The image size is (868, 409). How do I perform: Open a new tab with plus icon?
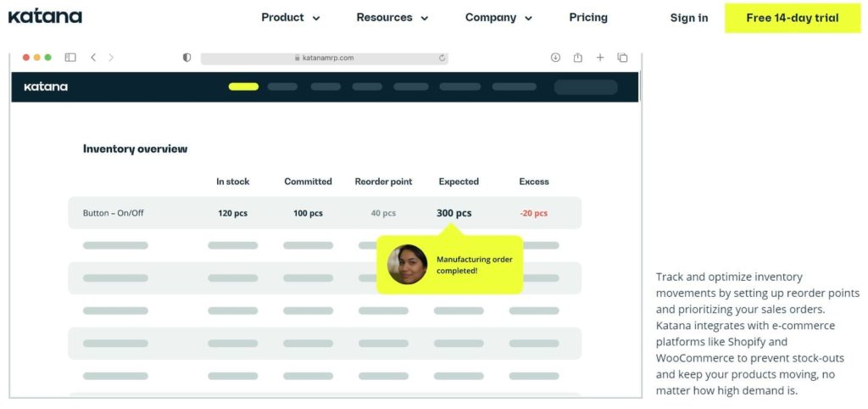[599, 57]
